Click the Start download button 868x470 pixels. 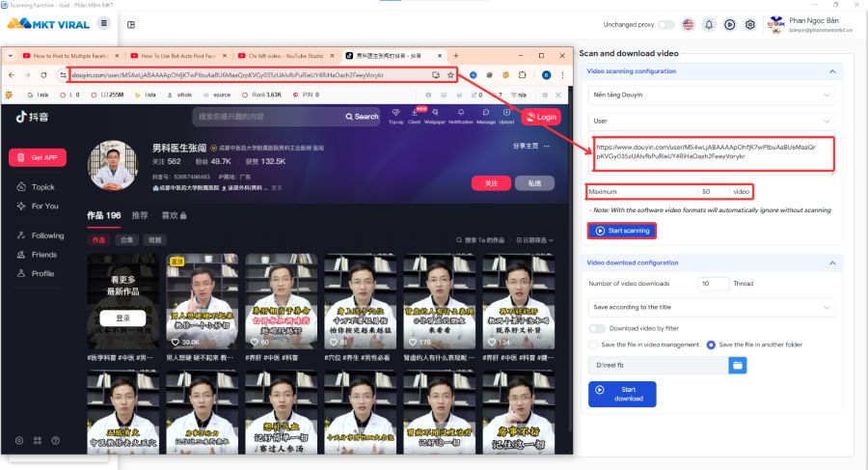click(622, 394)
